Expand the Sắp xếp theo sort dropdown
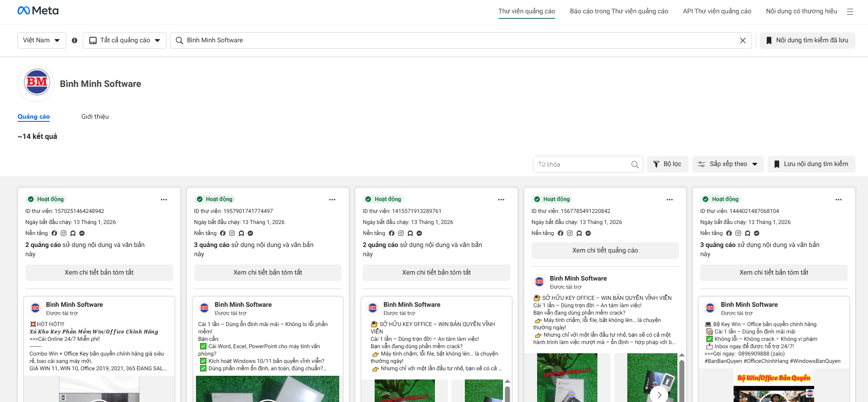The image size is (868, 402). 728,164
